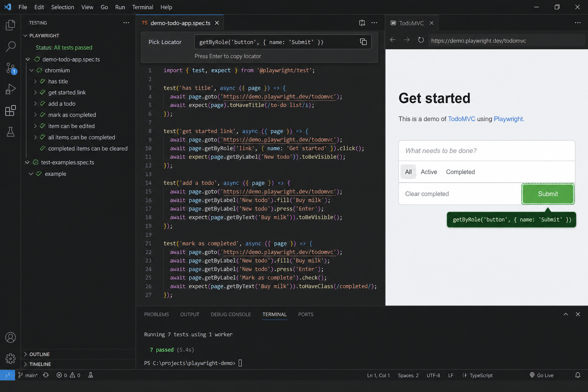The width and height of the screenshot is (588, 392).
Task: Expand the 'get started link' test item
Action: click(35, 93)
